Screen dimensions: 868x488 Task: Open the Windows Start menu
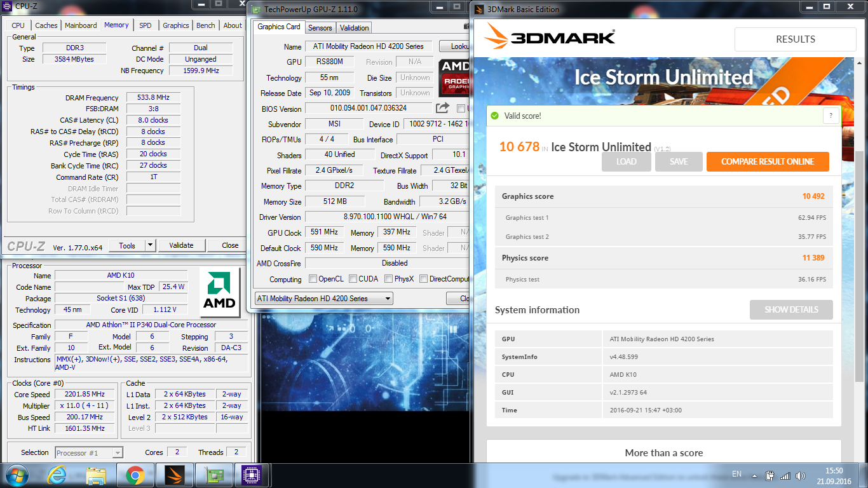(16, 475)
